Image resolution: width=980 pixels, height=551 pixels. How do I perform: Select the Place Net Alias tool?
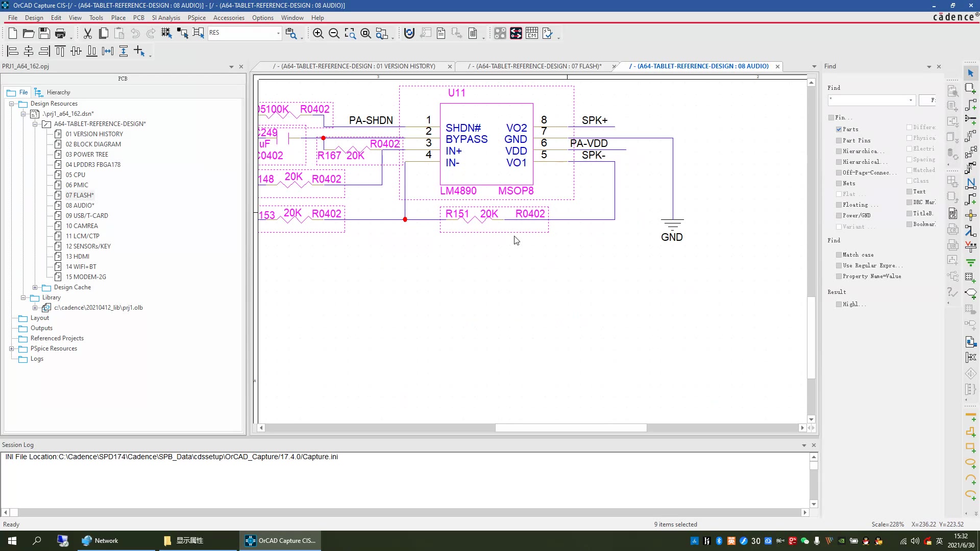pos(971,184)
